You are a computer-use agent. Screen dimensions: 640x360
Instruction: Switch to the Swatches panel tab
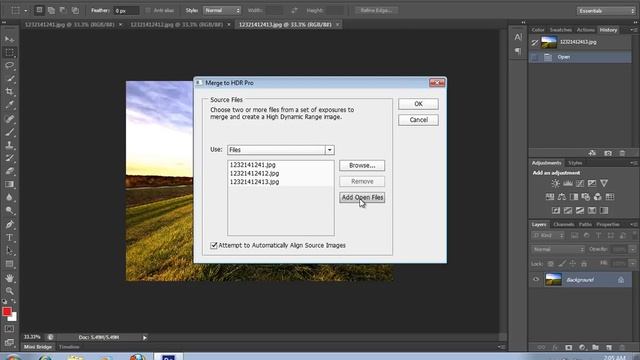560,30
